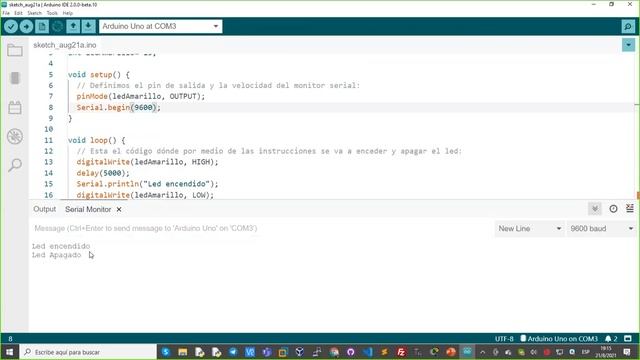Viewport: 640px width, 360px height.
Task: Toggle autoscroll in Serial Monitor
Action: (x=595, y=209)
